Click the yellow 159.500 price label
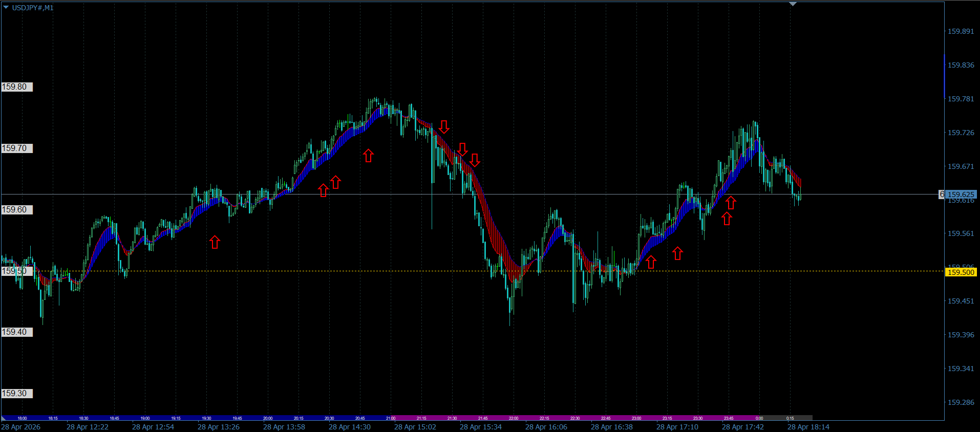This screenshot has height=432, width=980. click(961, 272)
